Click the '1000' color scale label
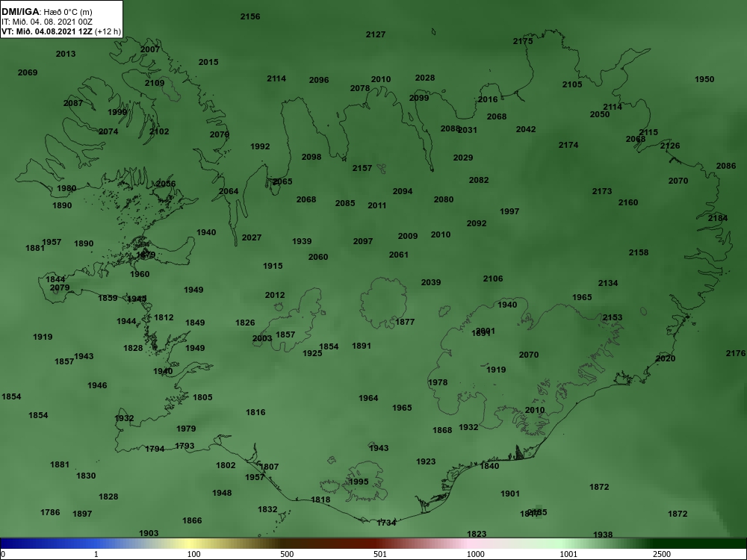This screenshot has height=560, width=747. point(475,554)
